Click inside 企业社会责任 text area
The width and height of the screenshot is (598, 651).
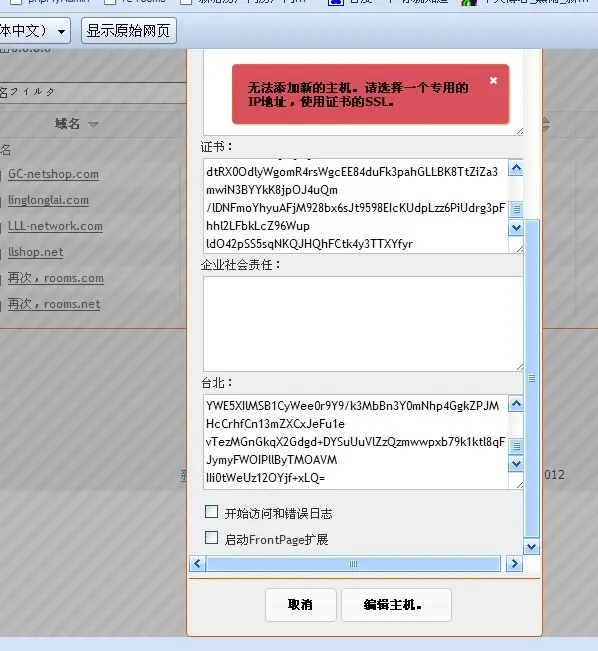(x=363, y=324)
